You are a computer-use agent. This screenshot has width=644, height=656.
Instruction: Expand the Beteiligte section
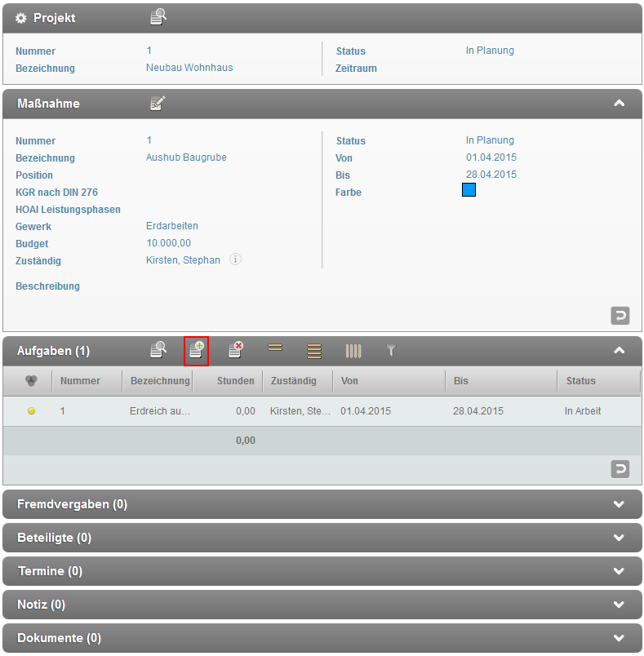coord(619,538)
